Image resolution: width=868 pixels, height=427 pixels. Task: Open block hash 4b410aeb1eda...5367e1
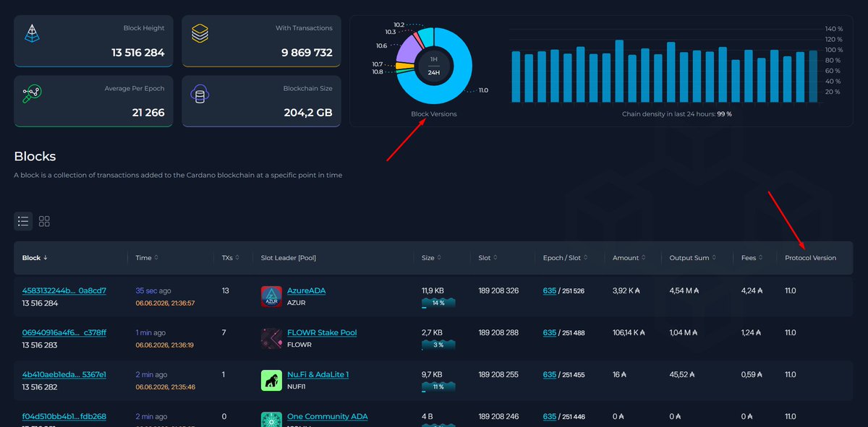64,374
